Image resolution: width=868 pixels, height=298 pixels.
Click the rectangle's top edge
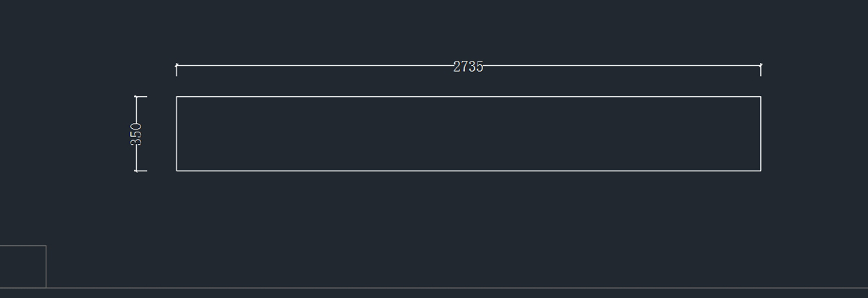point(469,96)
